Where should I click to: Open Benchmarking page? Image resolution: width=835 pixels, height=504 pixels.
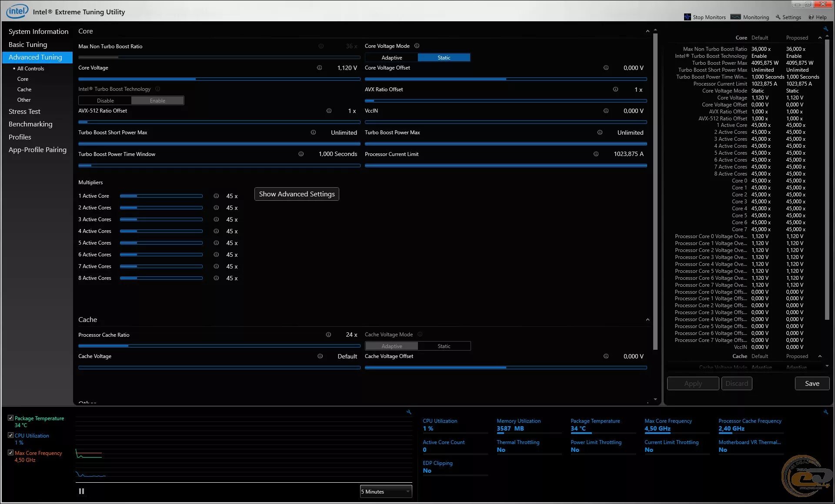[x=30, y=124]
